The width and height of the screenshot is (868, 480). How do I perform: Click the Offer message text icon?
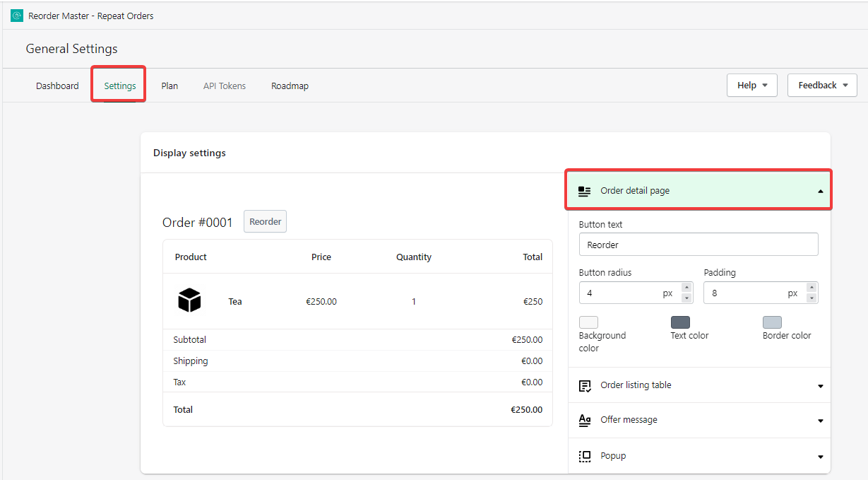click(x=584, y=420)
